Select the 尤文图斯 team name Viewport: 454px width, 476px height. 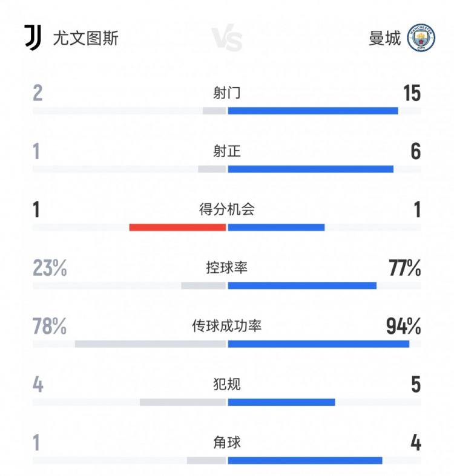85,38
